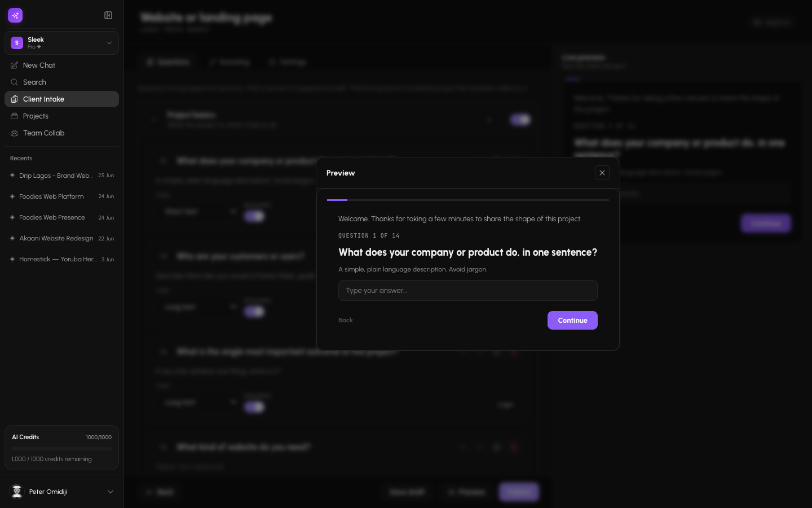Collapse sidebar using the panel icon
Viewport: 812px width, 508px height.
(x=108, y=15)
